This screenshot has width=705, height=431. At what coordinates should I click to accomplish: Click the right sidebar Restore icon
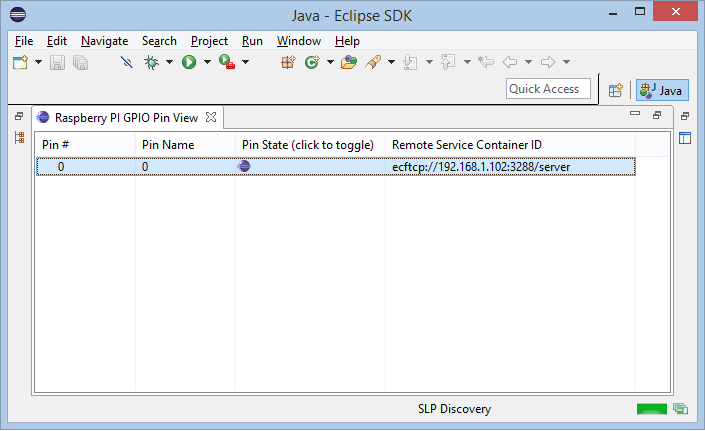pyautogui.click(x=685, y=116)
